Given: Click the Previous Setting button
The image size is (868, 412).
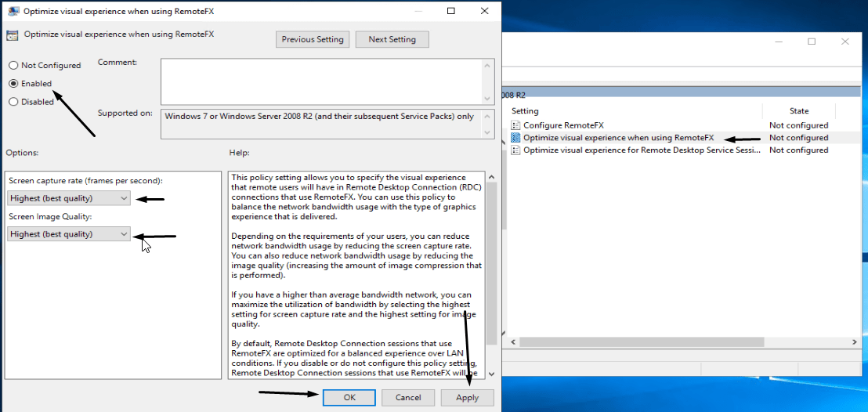Looking at the screenshot, I should click(x=313, y=39).
